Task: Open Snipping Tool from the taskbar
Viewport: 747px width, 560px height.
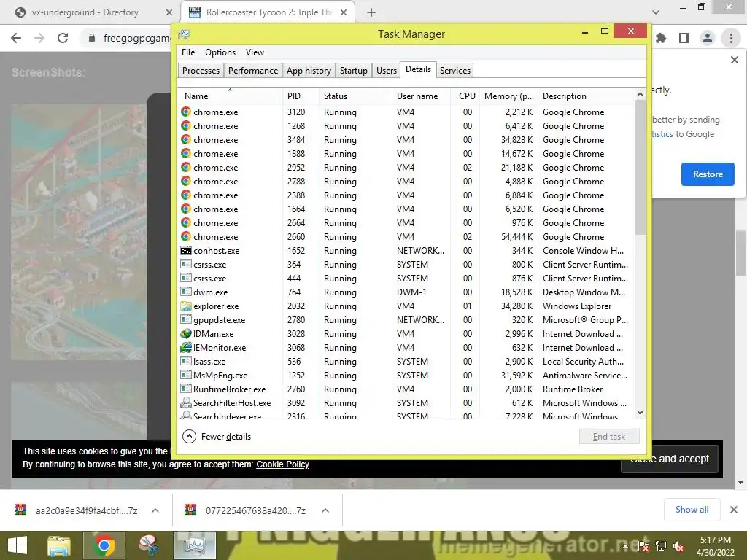Action: (150, 545)
